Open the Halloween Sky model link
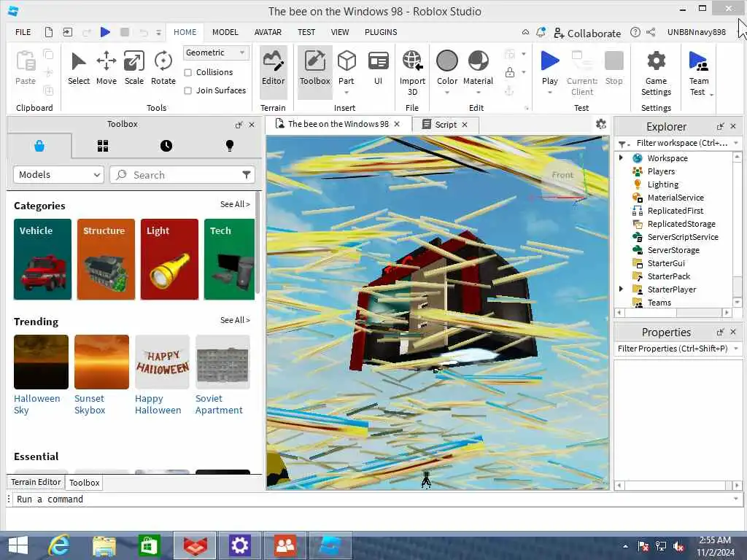Viewport: 747px width, 560px height. [36, 404]
